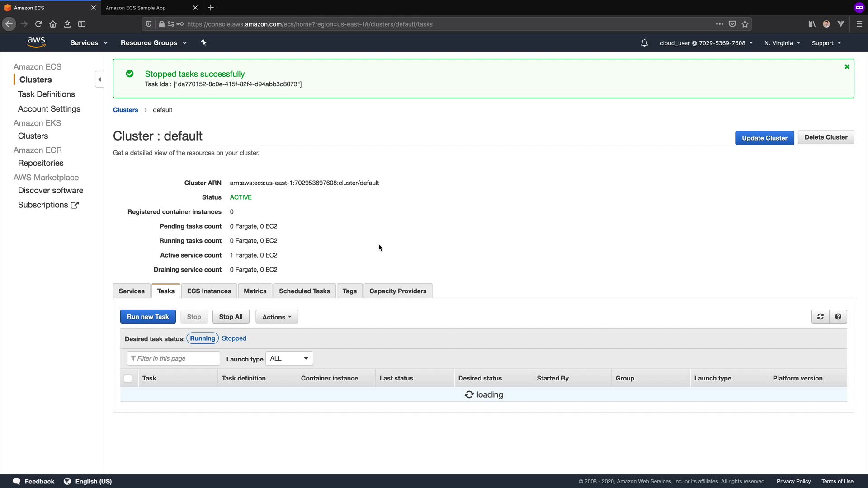Dismiss the success banner with green X
868x488 pixels.
click(847, 67)
